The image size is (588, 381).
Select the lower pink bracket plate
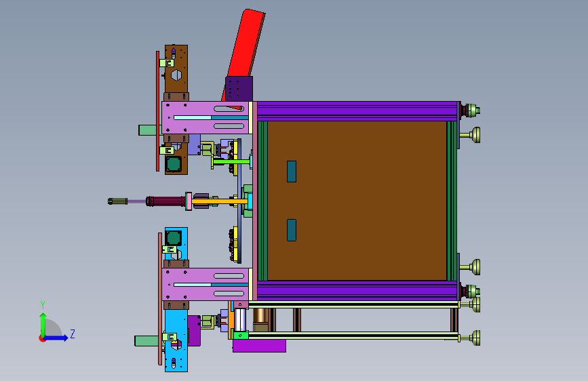click(x=205, y=284)
